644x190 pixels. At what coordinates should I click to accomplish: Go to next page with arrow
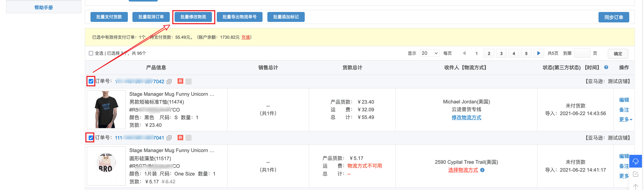[x=539, y=53]
